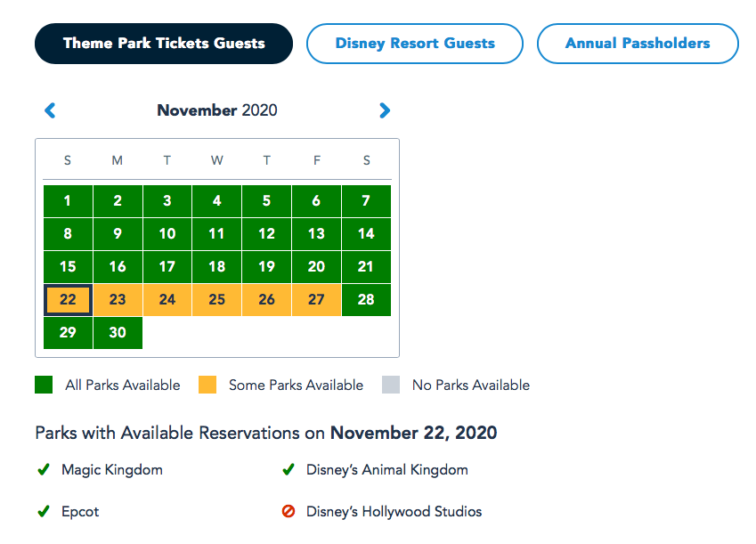Click green checkmark beside Epcot

point(43,512)
